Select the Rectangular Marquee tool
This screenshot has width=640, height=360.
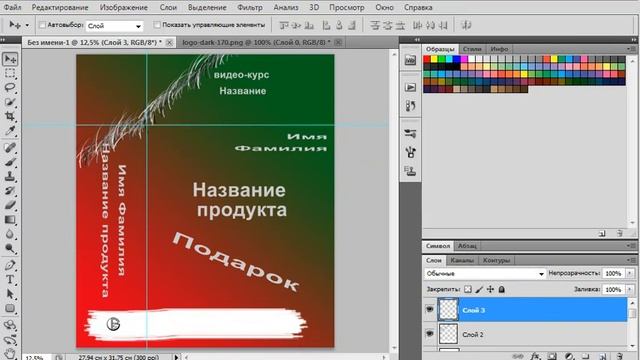pos(10,73)
